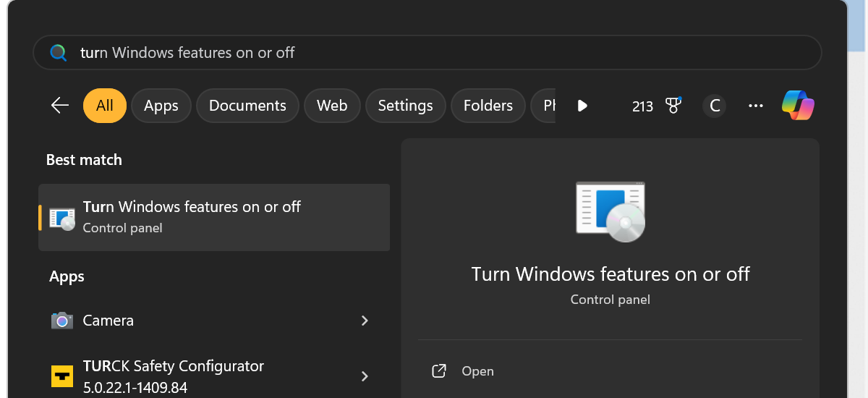This screenshot has height=398, width=868.
Task: Open the Camera app result
Action: click(x=214, y=320)
